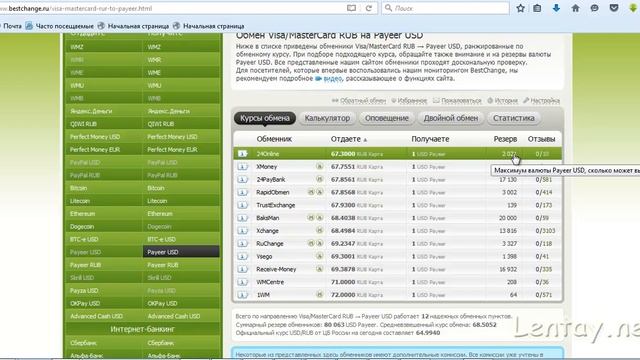Open the Часто посещаемые bookmarks folder
The height and width of the screenshot is (360, 640).
click(x=60, y=26)
